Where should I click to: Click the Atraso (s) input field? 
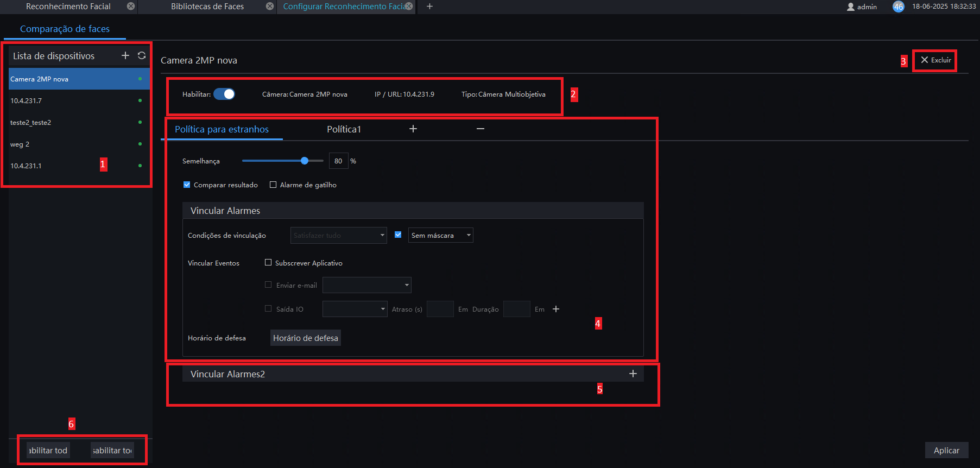coord(440,309)
